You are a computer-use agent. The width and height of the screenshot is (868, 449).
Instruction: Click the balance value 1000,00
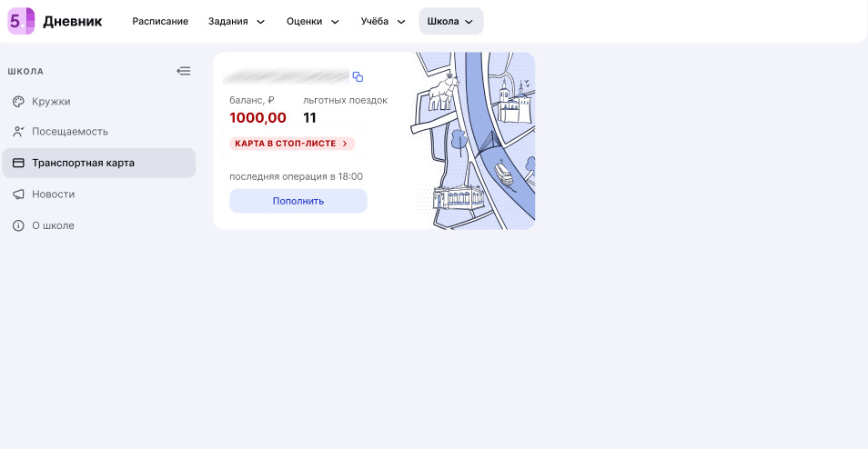[258, 118]
